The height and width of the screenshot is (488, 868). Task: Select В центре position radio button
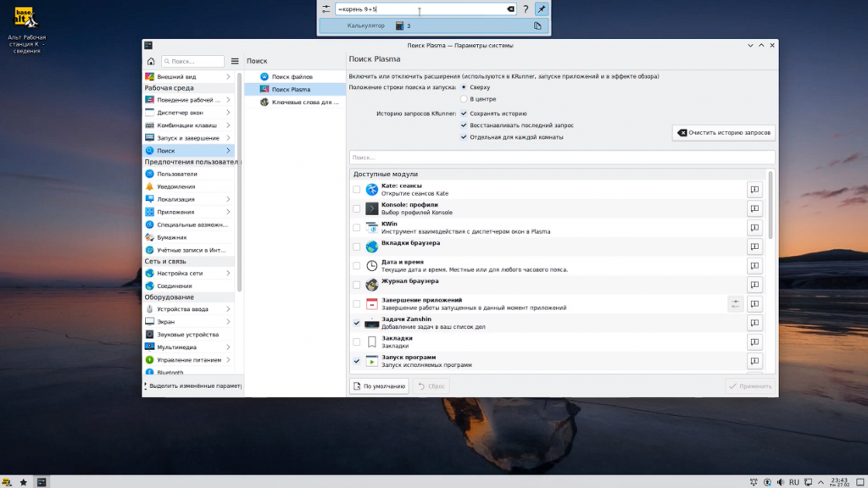point(464,99)
